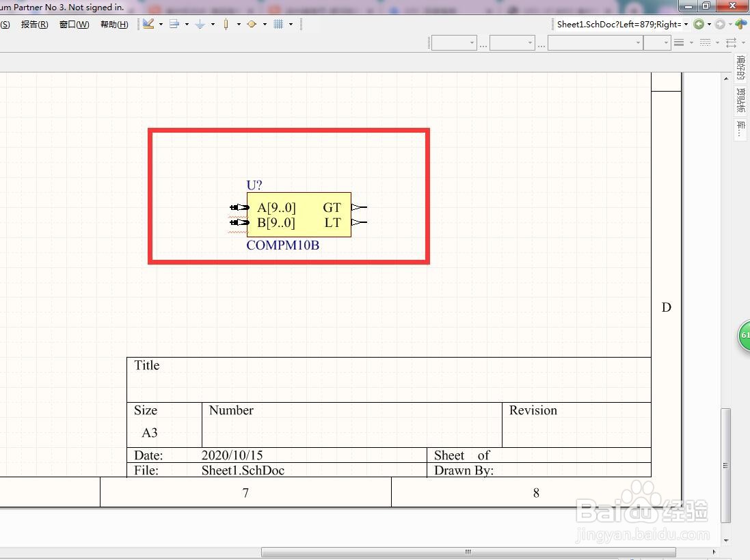This screenshot has width=750, height=560.
Task: Select the digital device resistor icon
Action: tap(226, 24)
